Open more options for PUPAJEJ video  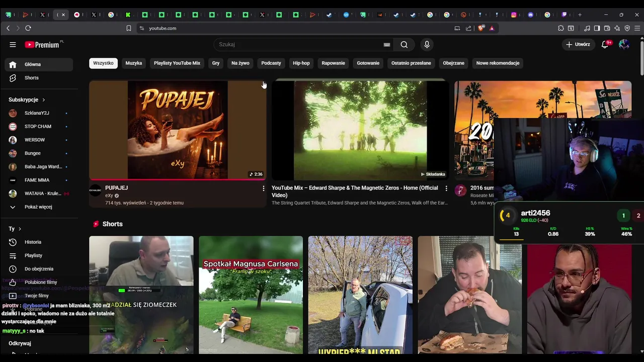point(263,189)
